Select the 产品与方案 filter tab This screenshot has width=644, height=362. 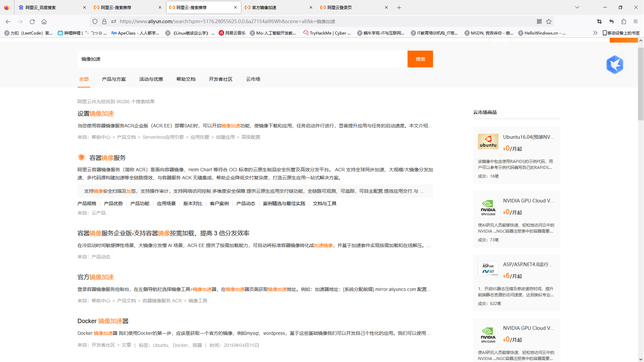tap(114, 79)
